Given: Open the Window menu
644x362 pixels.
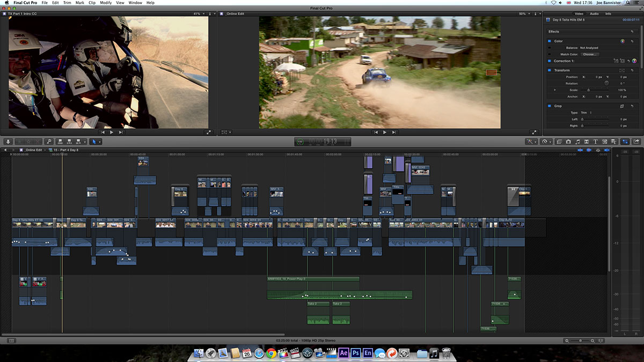Looking at the screenshot, I should coord(135,3).
